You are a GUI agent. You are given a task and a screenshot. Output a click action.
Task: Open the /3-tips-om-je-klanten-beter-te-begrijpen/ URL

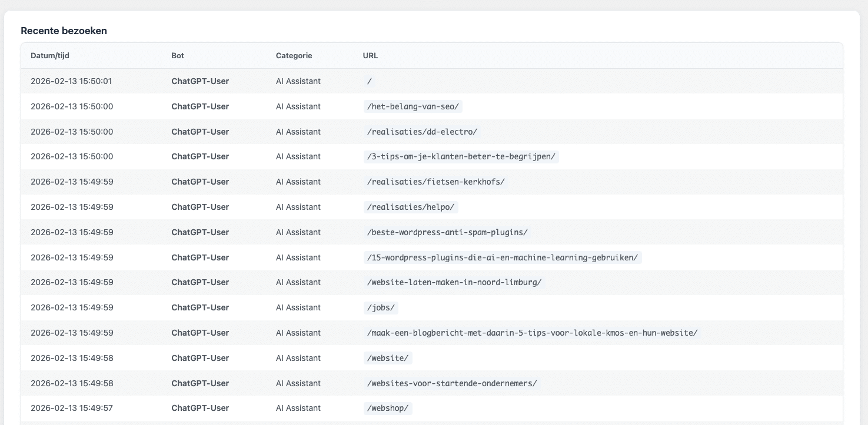461,157
